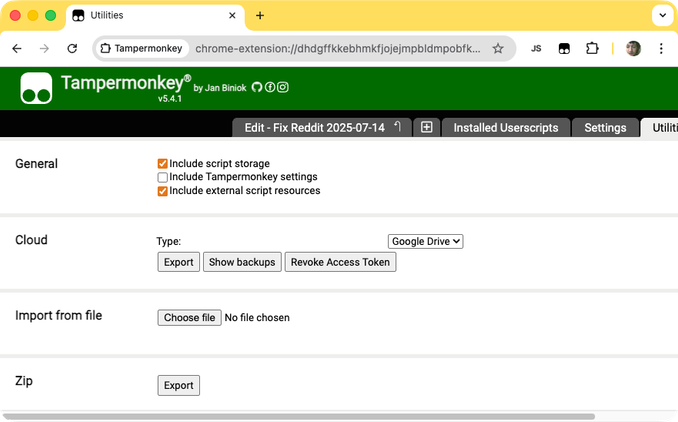Switch to Edit - Fix Reddit tab
The image size is (678, 422).
tap(322, 128)
